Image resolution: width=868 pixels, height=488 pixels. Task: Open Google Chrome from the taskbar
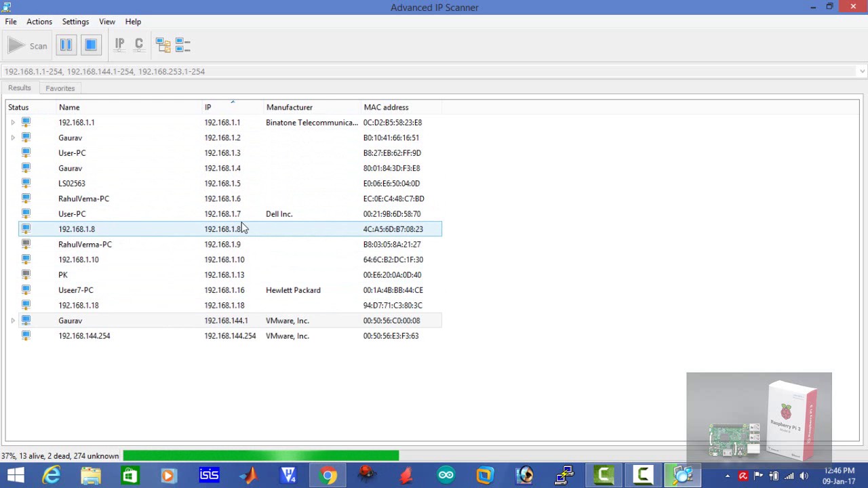click(x=328, y=476)
